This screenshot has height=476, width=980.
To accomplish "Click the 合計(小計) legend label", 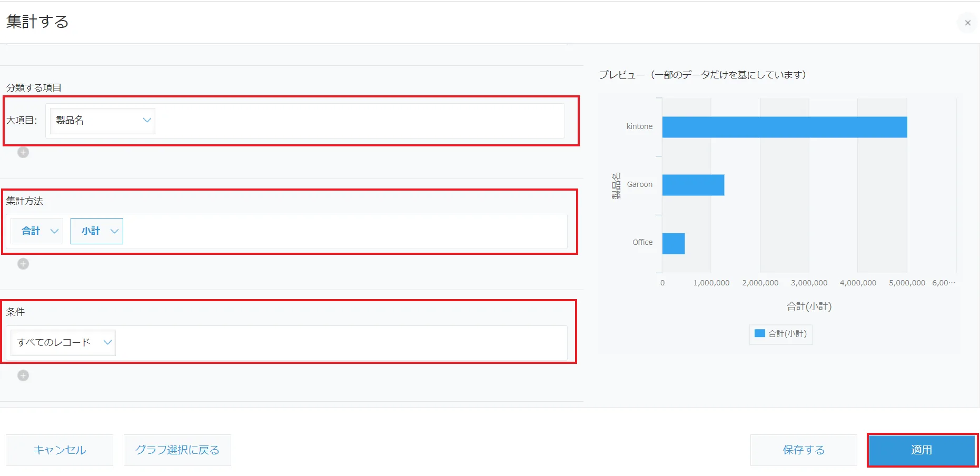I will tap(787, 334).
